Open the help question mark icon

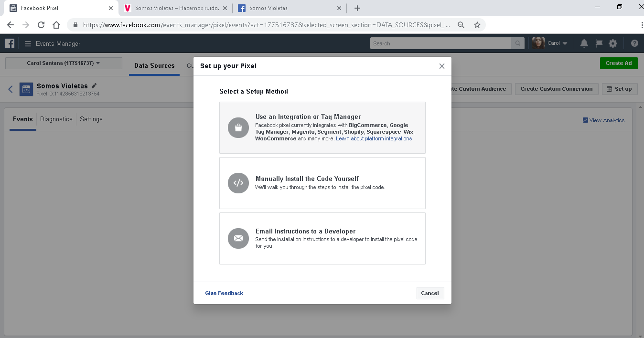pos(634,43)
